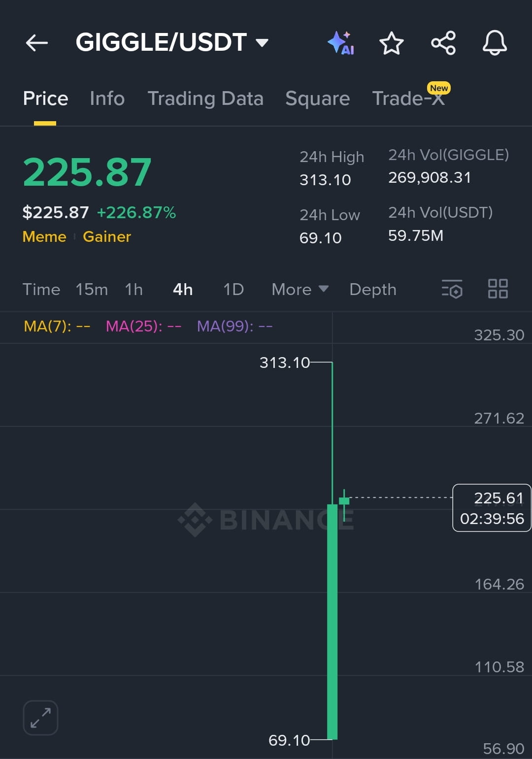532x759 pixels.
Task: Switch to the Info tab
Action: (107, 99)
